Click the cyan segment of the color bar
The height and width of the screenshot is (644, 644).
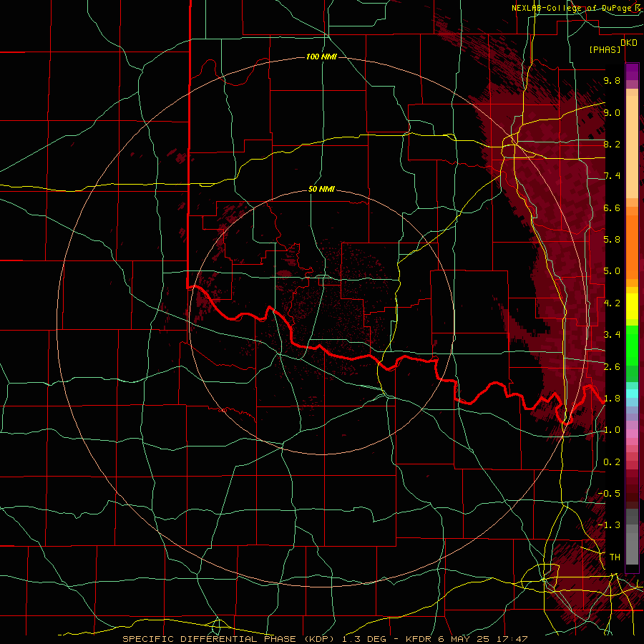pos(632,393)
